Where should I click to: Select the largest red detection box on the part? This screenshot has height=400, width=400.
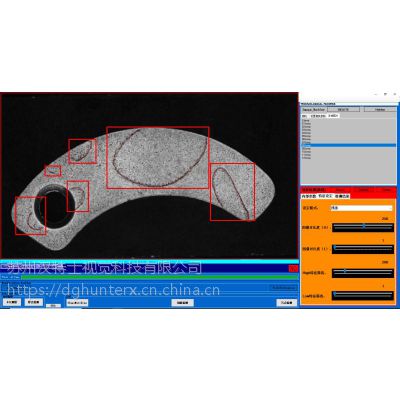point(158,157)
